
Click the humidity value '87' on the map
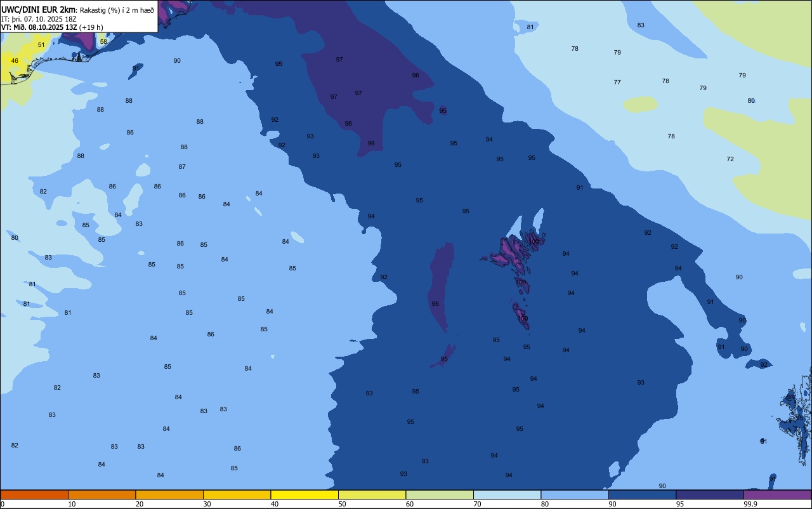click(182, 167)
